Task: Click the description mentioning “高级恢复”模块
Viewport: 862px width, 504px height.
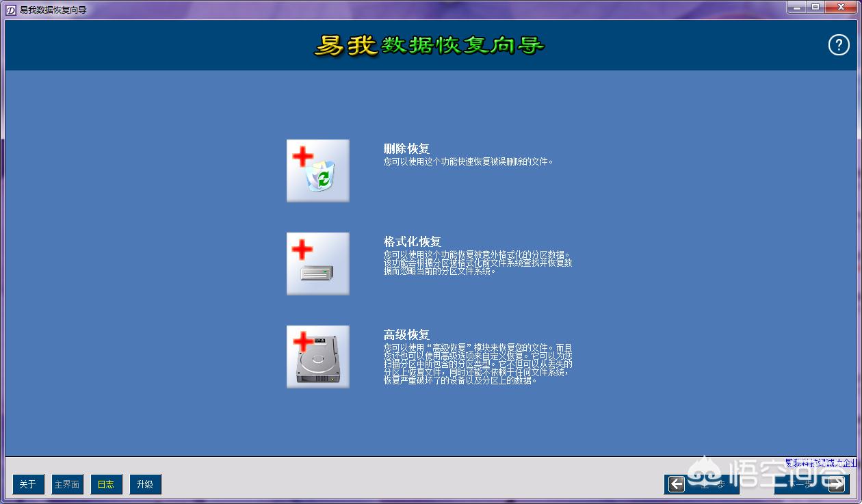Action: [x=478, y=364]
